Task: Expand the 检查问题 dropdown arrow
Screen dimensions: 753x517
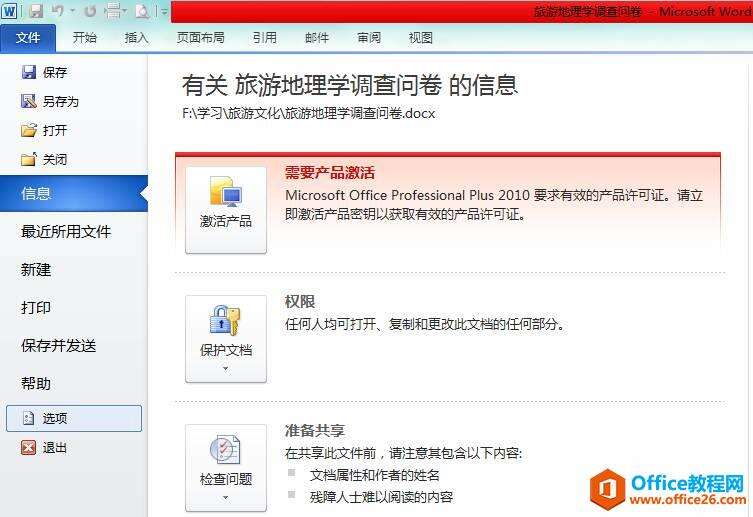Action: click(226, 498)
